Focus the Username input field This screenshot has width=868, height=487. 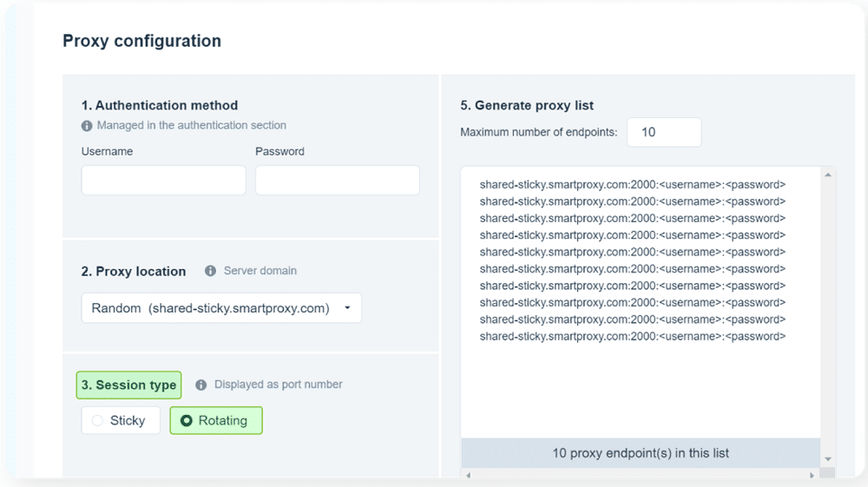[x=163, y=180]
